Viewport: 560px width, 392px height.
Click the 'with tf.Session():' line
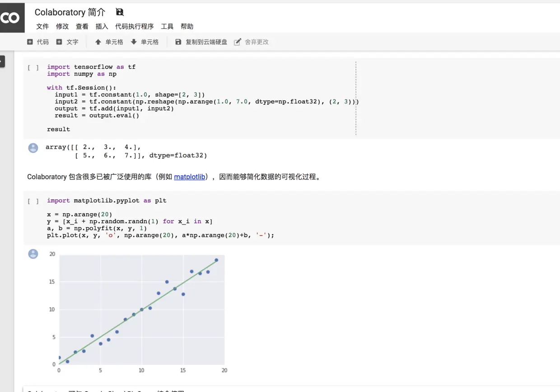click(x=82, y=88)
